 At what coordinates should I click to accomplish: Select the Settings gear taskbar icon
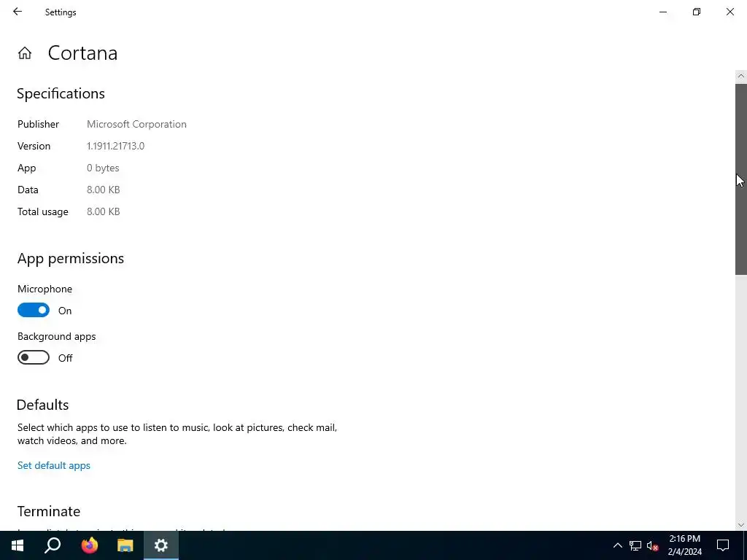[x=161, y=545]
